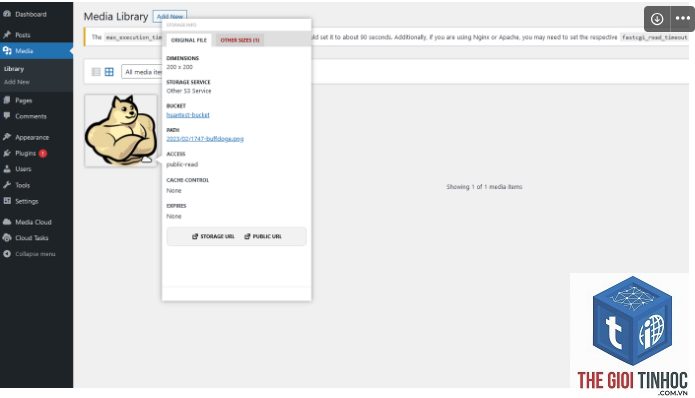
Task: Click the cloud icon on the doge thumbnail
Action: [x=147, y=159]
